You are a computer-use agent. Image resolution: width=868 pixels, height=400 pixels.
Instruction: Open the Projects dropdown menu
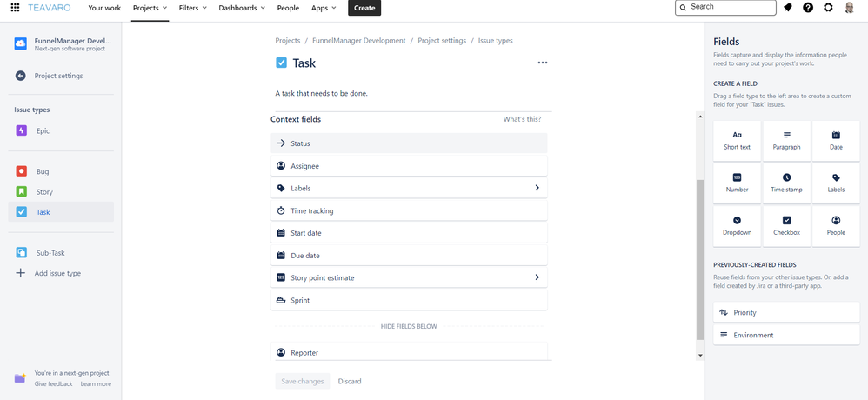(x=150, y=8)
